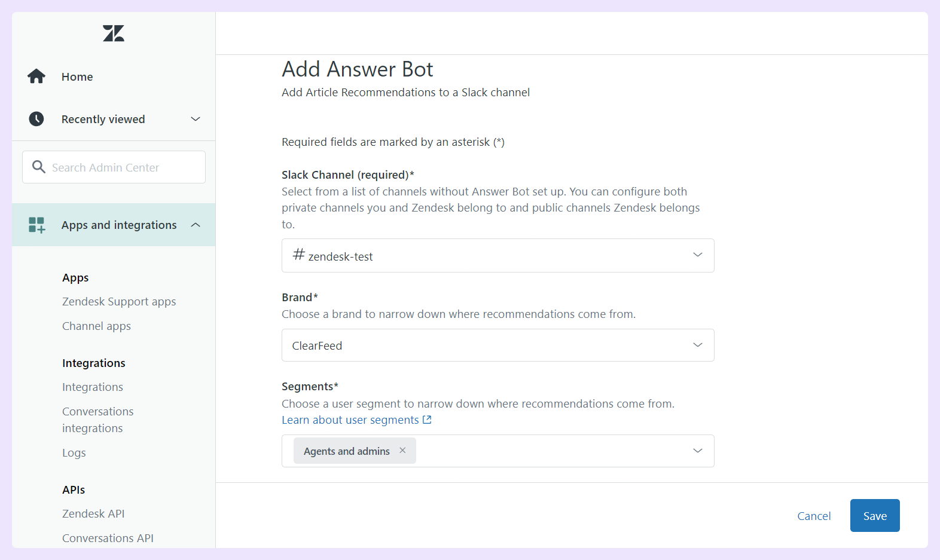
Task: Open Channel apps page
Action: (x=96, y=326)
